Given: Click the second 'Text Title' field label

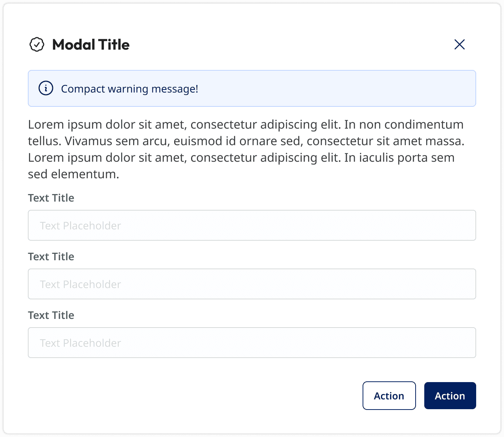Looking at the screenshot, I should coord(51,256).
